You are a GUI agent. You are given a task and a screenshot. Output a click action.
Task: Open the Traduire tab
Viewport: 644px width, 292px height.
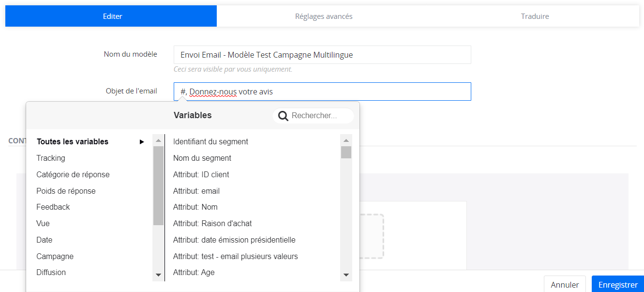[x=535, y=16]
